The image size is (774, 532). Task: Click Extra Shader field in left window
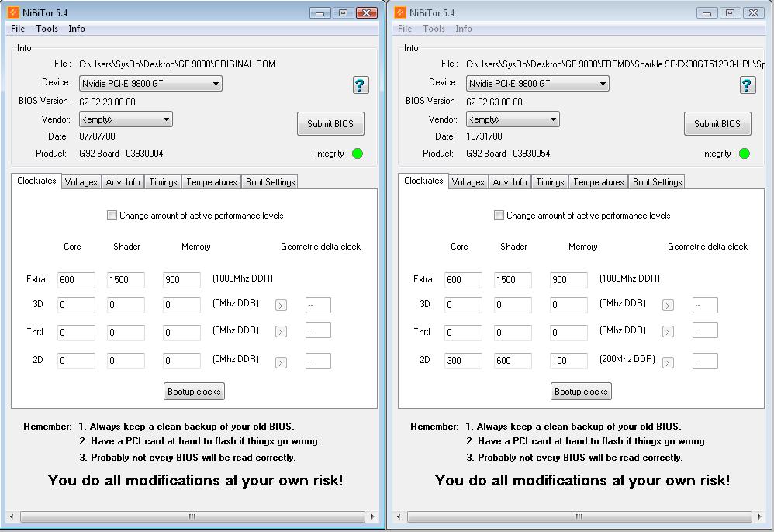click(x=126, y=280)
